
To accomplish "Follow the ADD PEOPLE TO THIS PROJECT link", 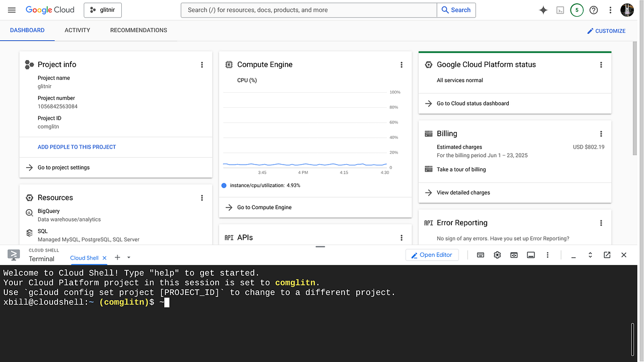I will (x=77, y=146).
